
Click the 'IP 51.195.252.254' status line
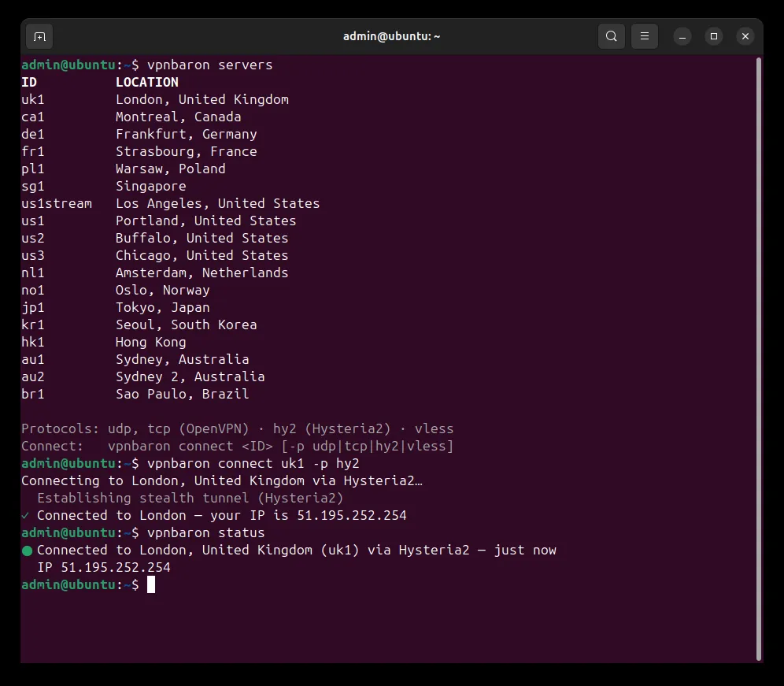pyautogui.click(x=104, y=567)
